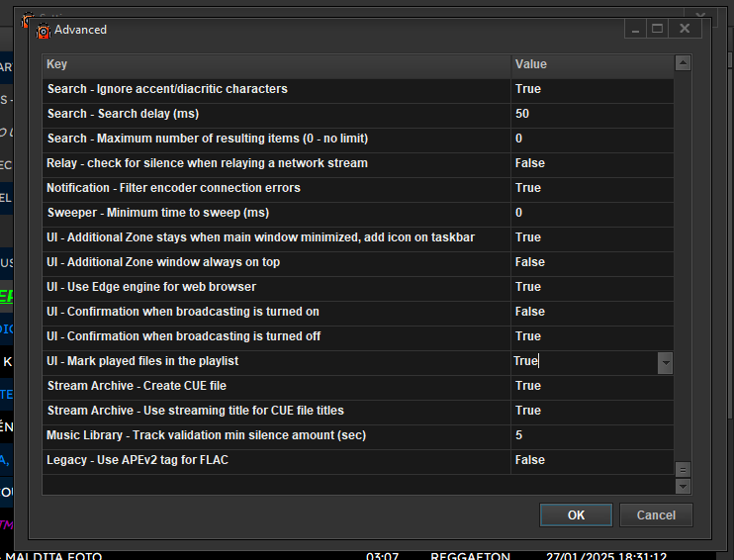Select Relay check for silence value cell
Screen dimensions: 734x560
591,163
